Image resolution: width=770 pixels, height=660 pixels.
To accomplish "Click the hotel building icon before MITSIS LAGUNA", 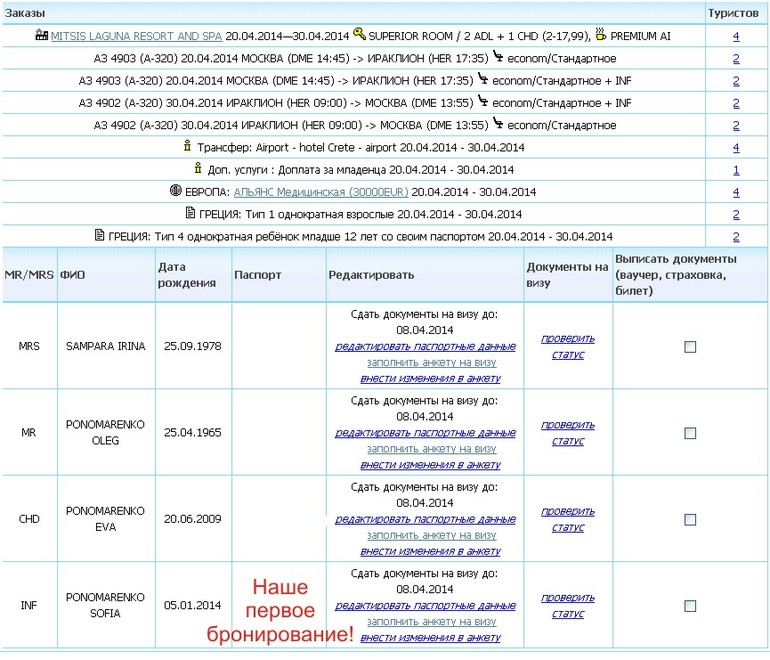I will [x=42, y=35].
